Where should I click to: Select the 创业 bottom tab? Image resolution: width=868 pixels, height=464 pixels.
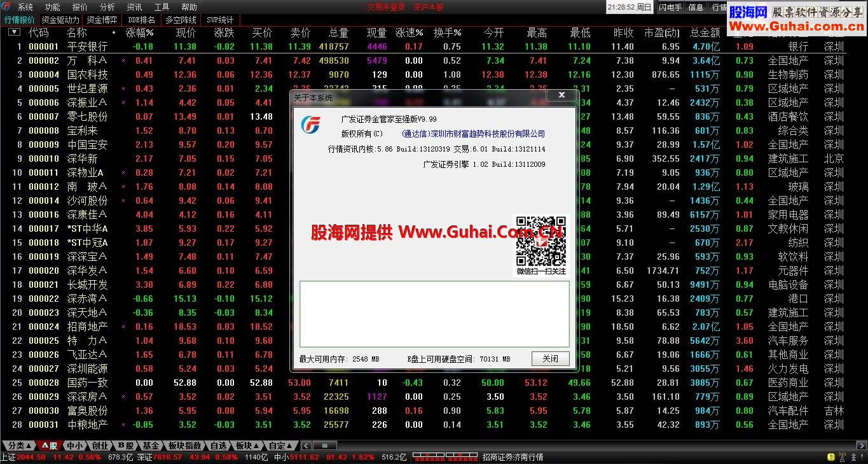pos(100,446)
